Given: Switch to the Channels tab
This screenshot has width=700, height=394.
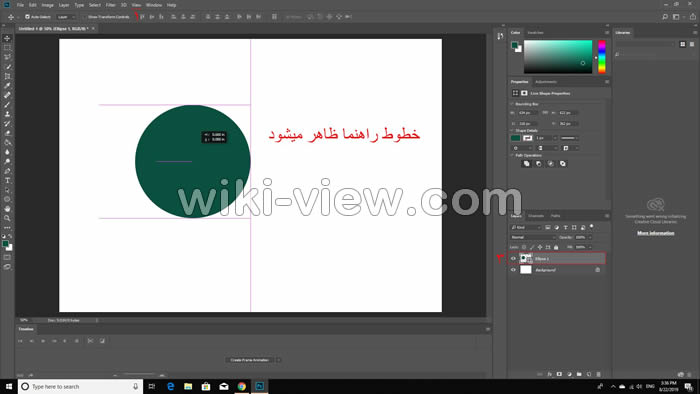Looking at the screenshot, I should click(x=536, y=216).
